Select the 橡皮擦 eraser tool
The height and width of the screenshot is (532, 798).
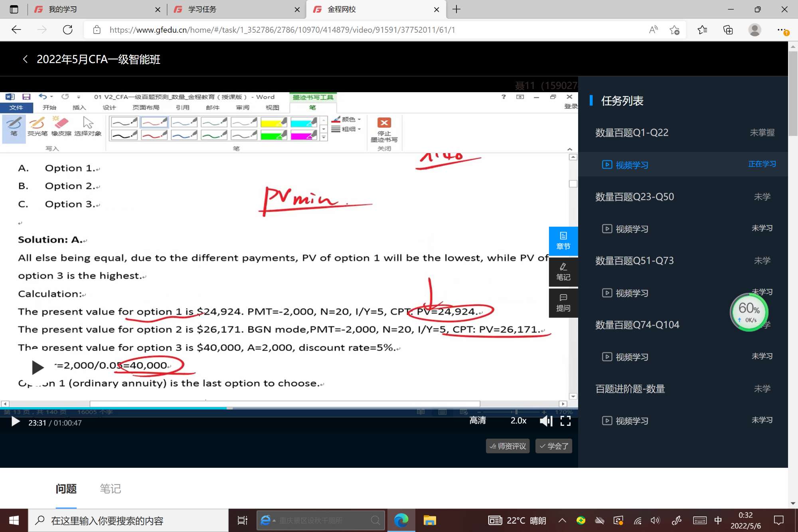pos(61,127)
